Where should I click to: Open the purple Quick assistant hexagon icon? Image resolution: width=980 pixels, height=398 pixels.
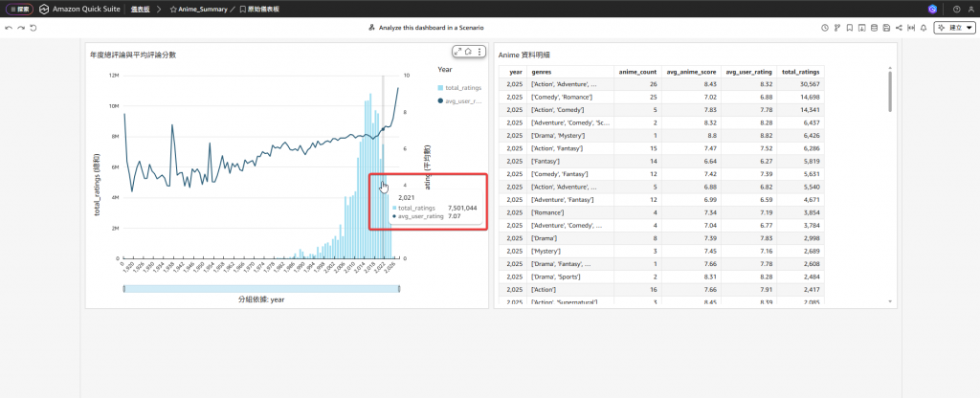(932, 10)
